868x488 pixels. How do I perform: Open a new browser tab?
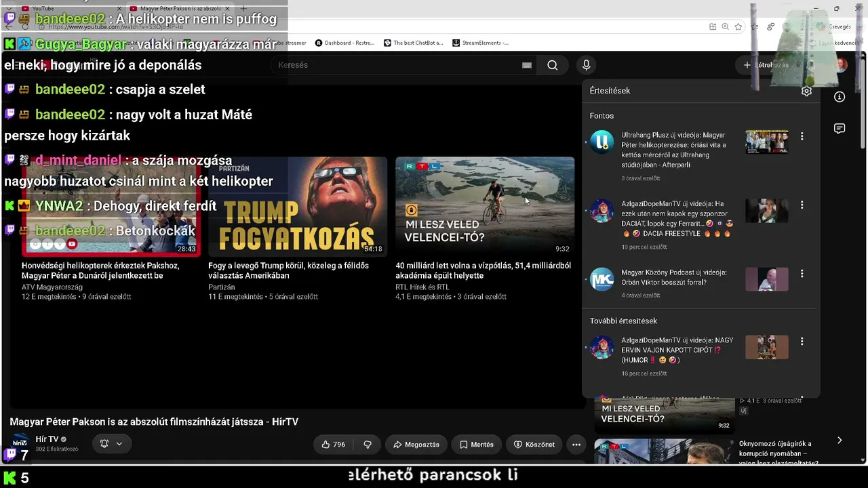[243, 8]
